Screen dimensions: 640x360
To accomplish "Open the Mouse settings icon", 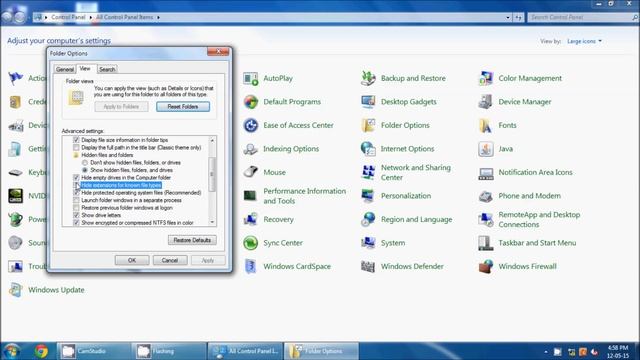I will [251, 172].
